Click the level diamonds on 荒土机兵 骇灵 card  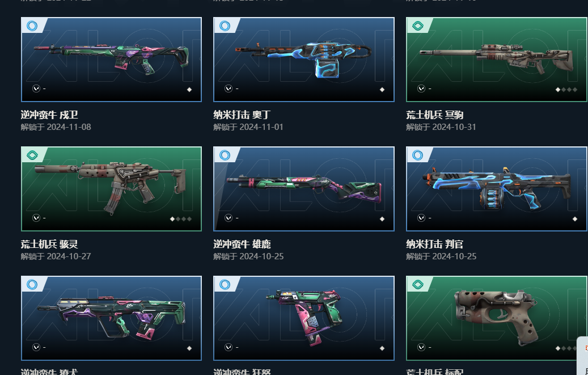pos(181,219)
